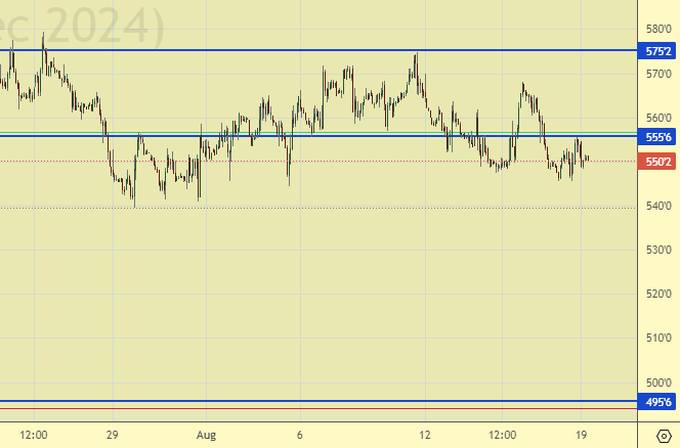Click the 530'0 tick on price axis
This screenshot has height=448, width=680.
point(657,249)
